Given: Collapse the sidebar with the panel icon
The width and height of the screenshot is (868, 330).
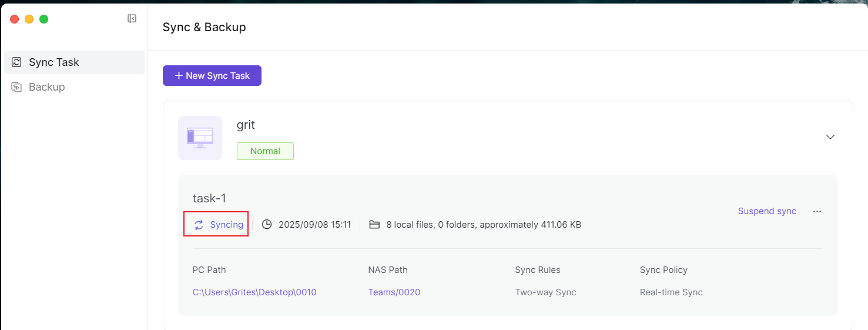Looking at the screenshot, I should pyautogui.click(x=132, y=19).
